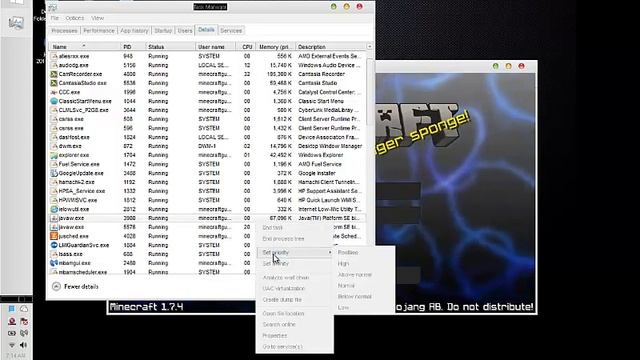
Task: Switch to the Services tab
Action: [x=231, y=31]
